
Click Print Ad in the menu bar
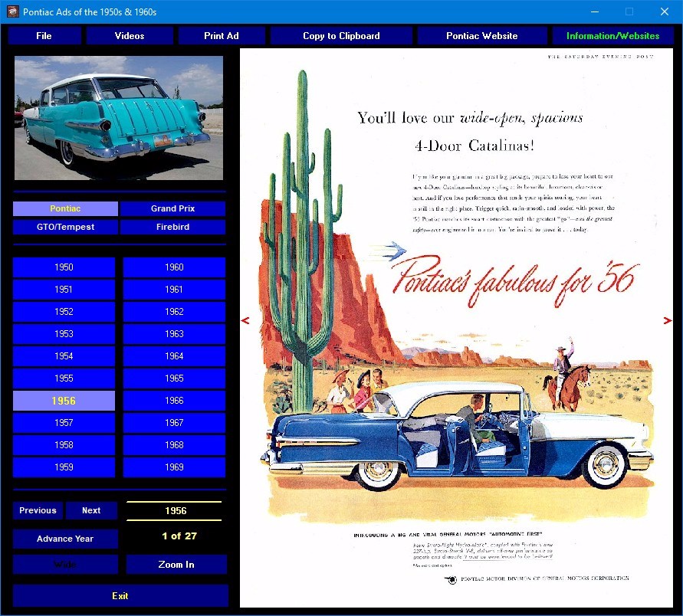[x=222, y=36]
